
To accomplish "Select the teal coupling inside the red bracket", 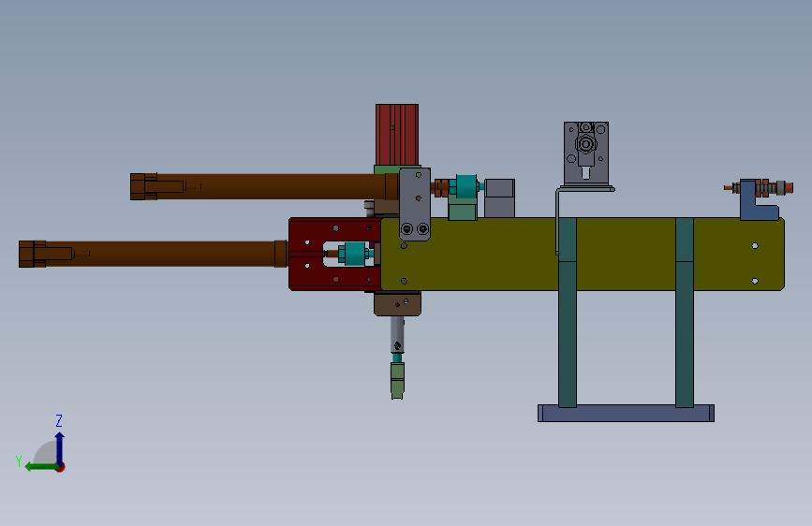I will (x=355, y=254).
